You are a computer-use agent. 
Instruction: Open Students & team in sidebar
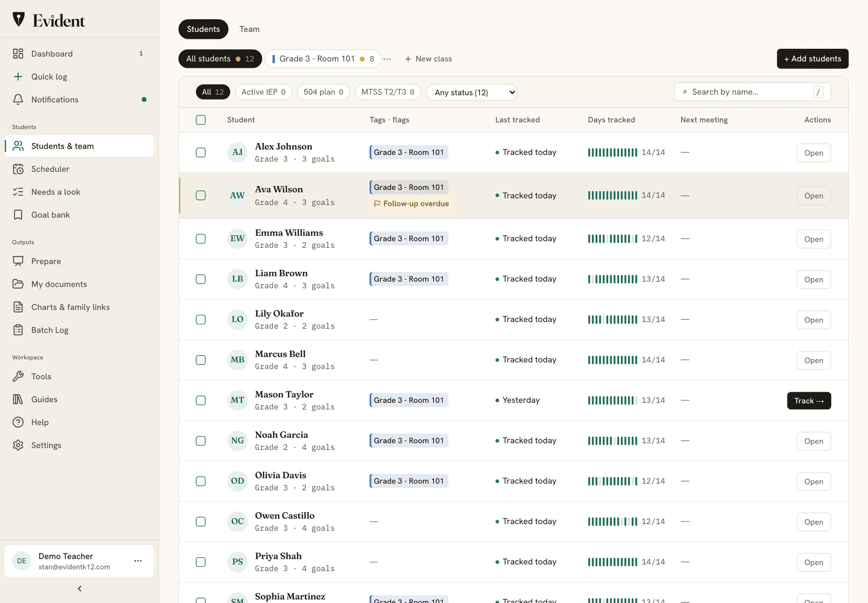coord(79,146)
